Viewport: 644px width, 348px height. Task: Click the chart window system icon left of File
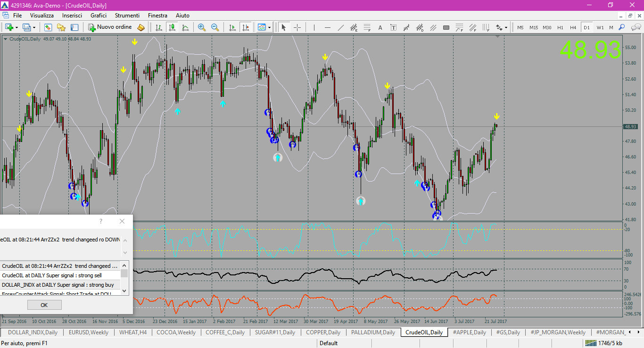click(x=5, y=16)
